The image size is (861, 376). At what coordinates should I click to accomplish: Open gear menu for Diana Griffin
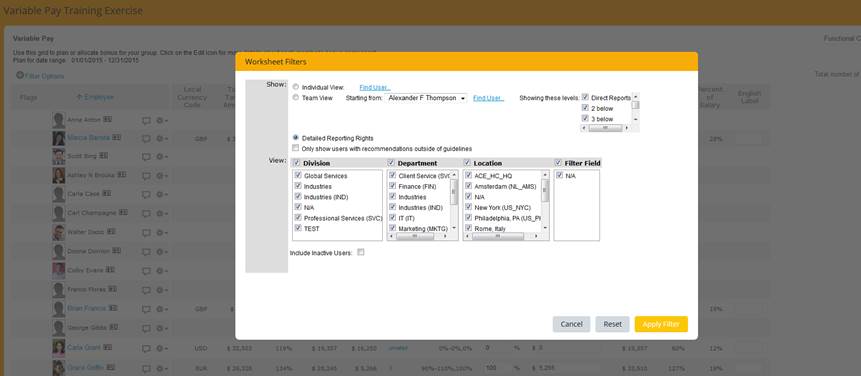(161, 368)
